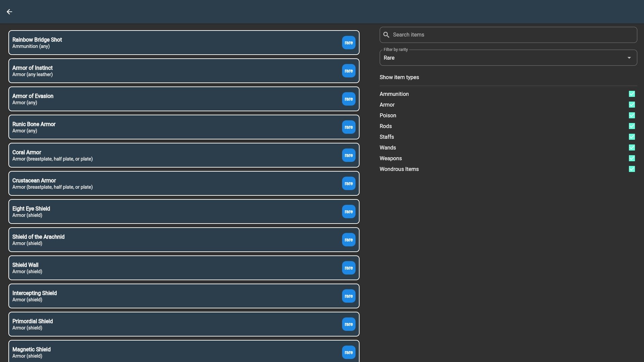Open the Armor of Evasion item
Screen dimensions: 644x362
point(174,99)
